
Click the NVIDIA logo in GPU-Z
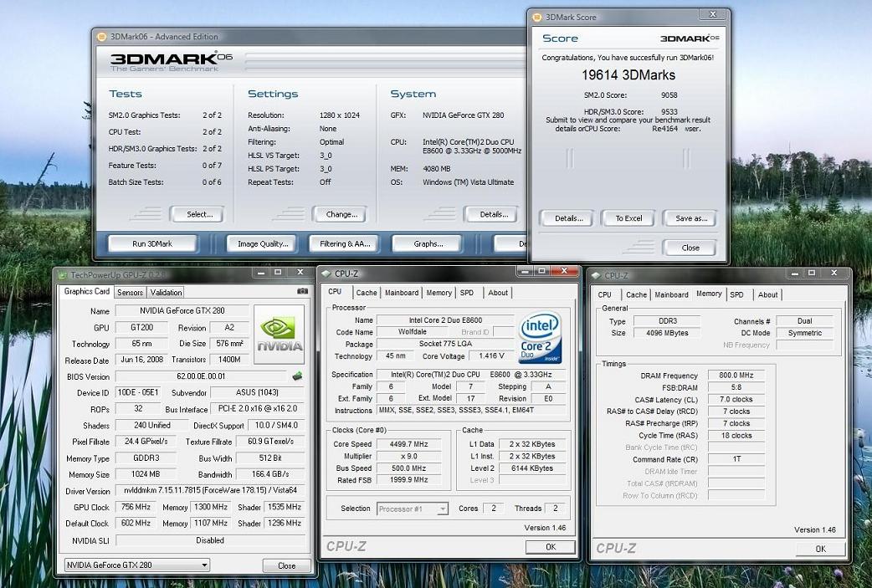tap(280, 335)
